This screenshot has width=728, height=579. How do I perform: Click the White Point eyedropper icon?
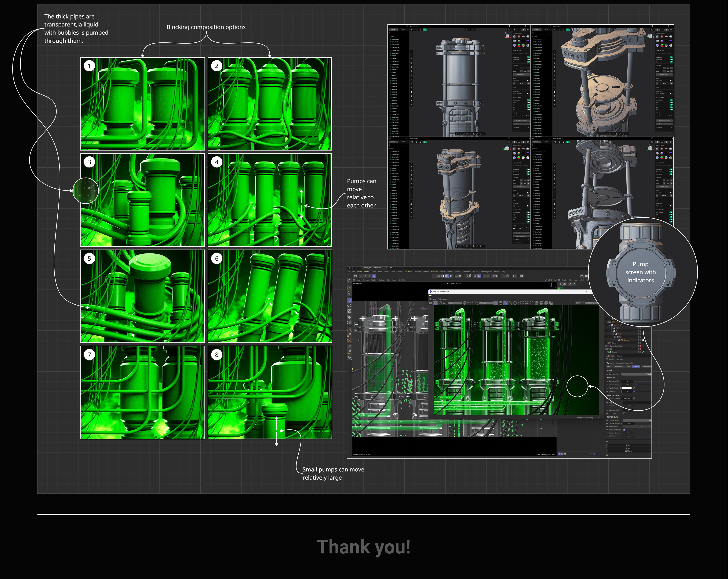634,388
